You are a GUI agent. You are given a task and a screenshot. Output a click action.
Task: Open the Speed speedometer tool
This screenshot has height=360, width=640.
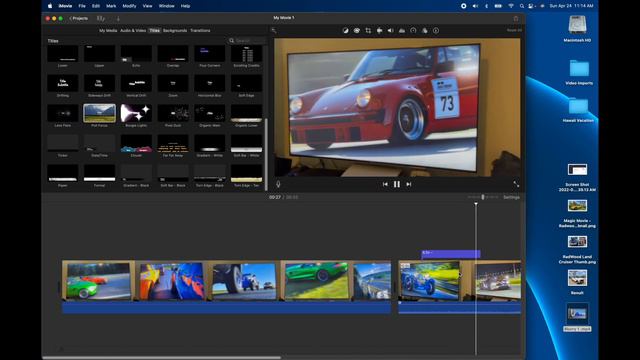(x=413, y=31)
